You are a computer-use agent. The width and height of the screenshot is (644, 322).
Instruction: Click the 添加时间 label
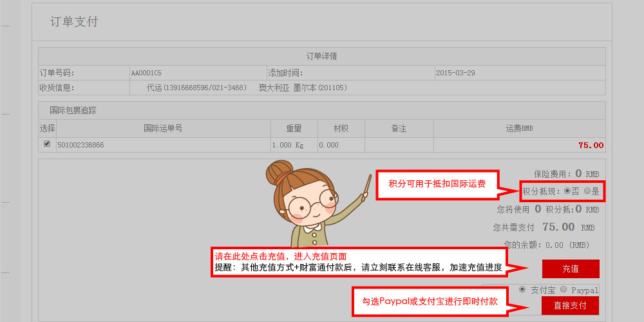(x=285, y=73)
